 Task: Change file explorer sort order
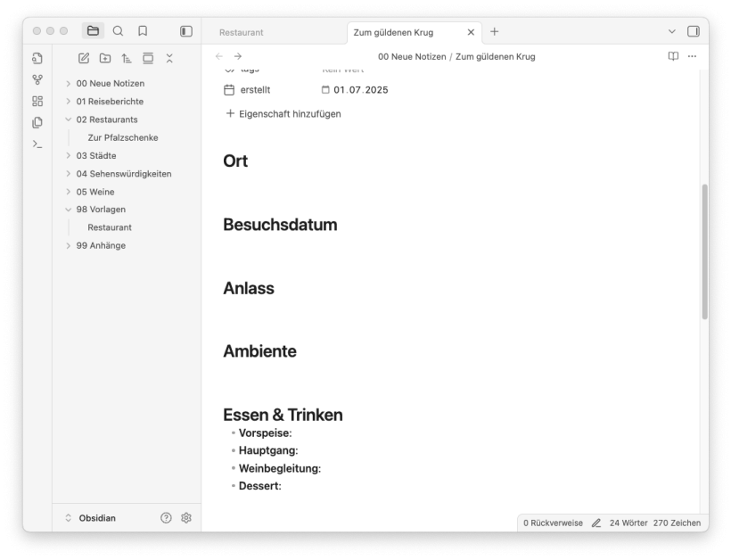click(x=127, y=58)
